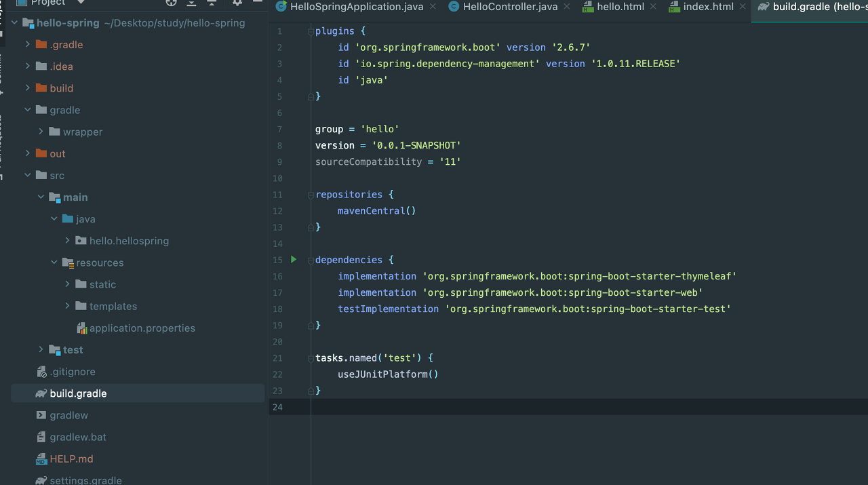Select the opened file crosshair icon
Screen dimensions: 868x485
click(171, 4)
